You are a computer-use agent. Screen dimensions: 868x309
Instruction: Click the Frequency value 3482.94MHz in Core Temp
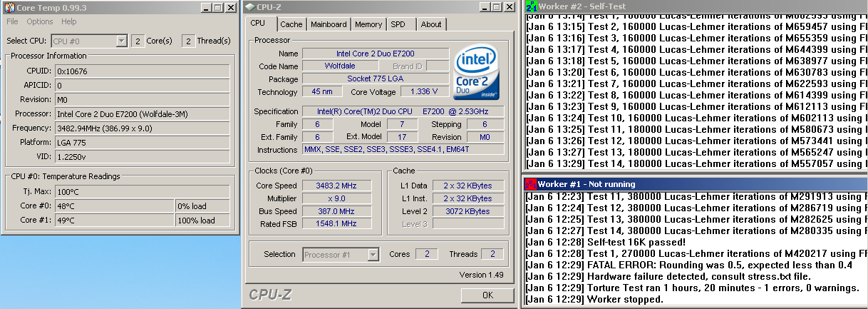coord(143,128)
